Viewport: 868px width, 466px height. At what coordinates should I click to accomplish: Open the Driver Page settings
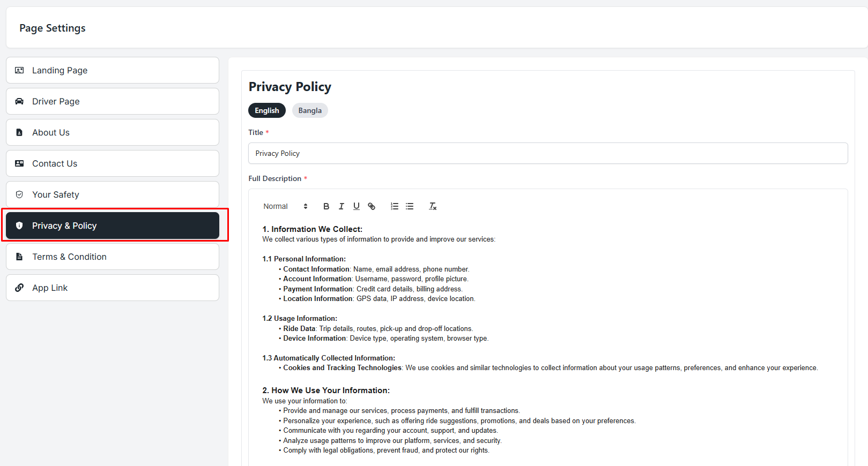(113, 101)
